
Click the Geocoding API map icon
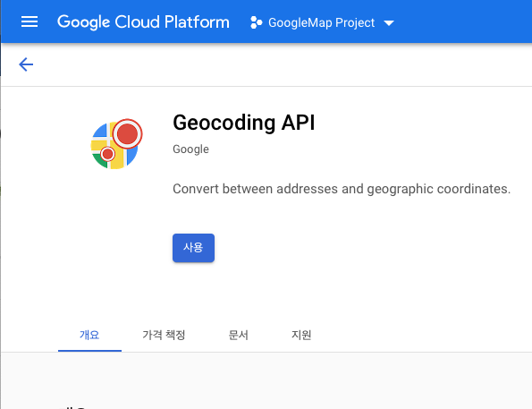(116, 144)
